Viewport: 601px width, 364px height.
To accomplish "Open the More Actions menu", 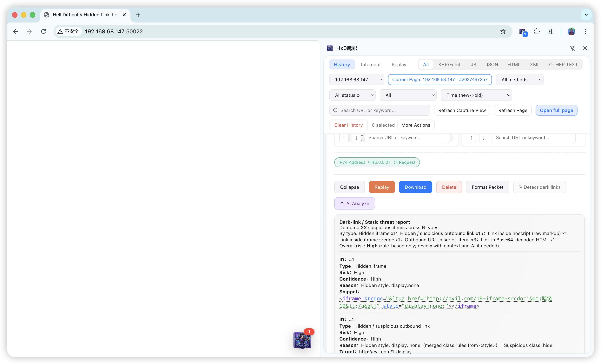I will click(416, 125).
